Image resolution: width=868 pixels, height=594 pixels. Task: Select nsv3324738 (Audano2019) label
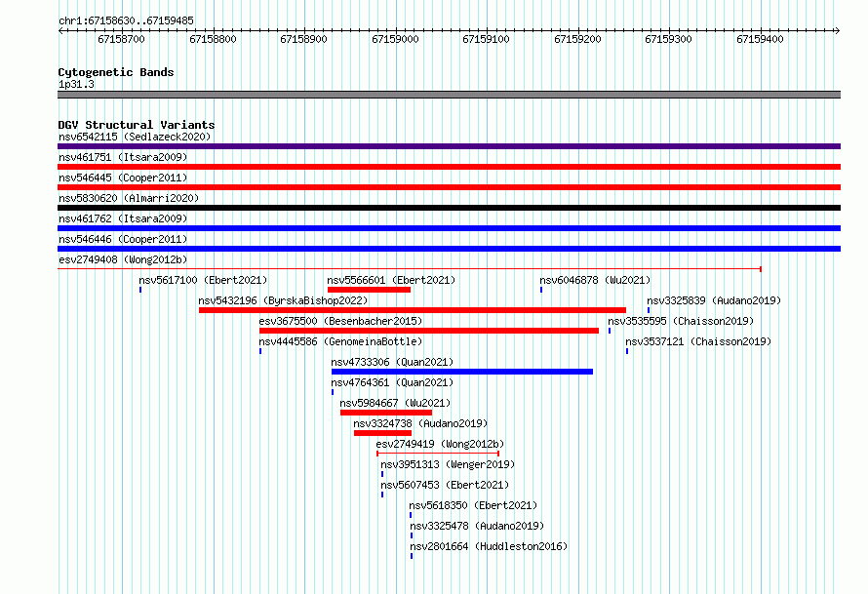tap(420, 423)
